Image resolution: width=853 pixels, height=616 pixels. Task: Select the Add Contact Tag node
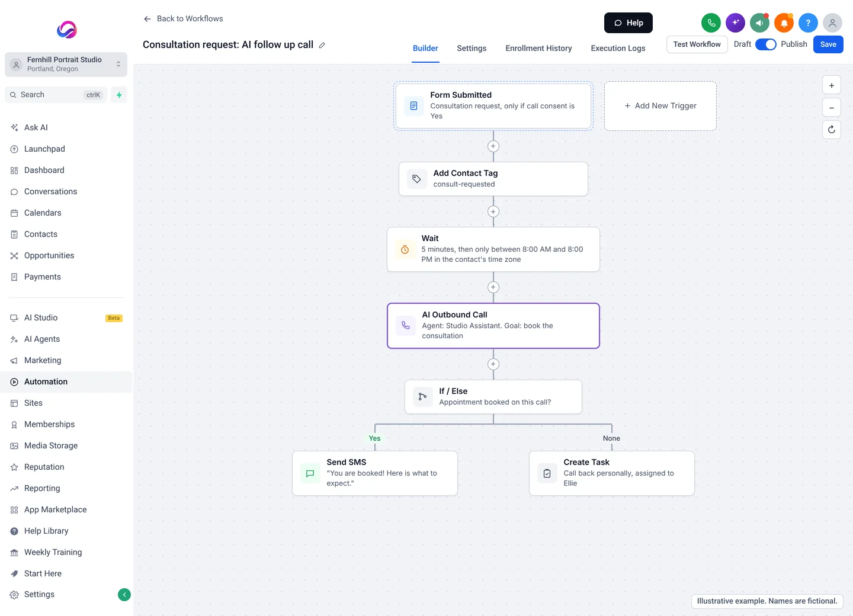pos(493,179)
